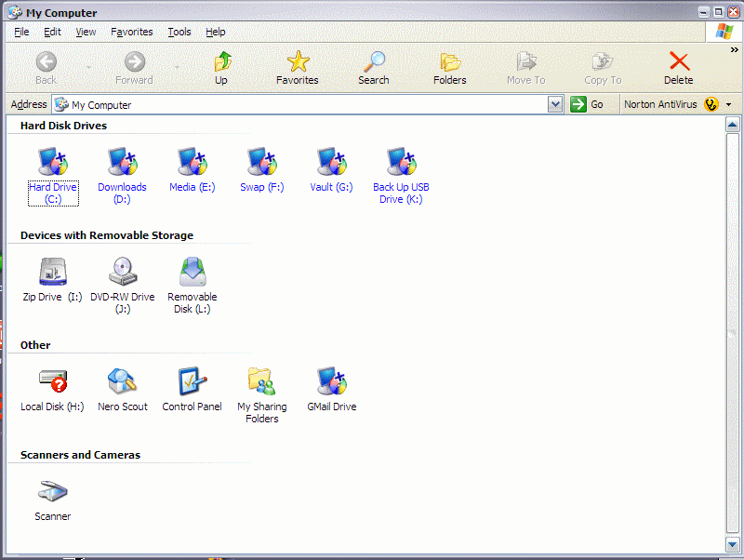Open the View menu
Image resolution: width=744 pixels, height=560 pixels.
pyautogui.click(x=86, y=32)
